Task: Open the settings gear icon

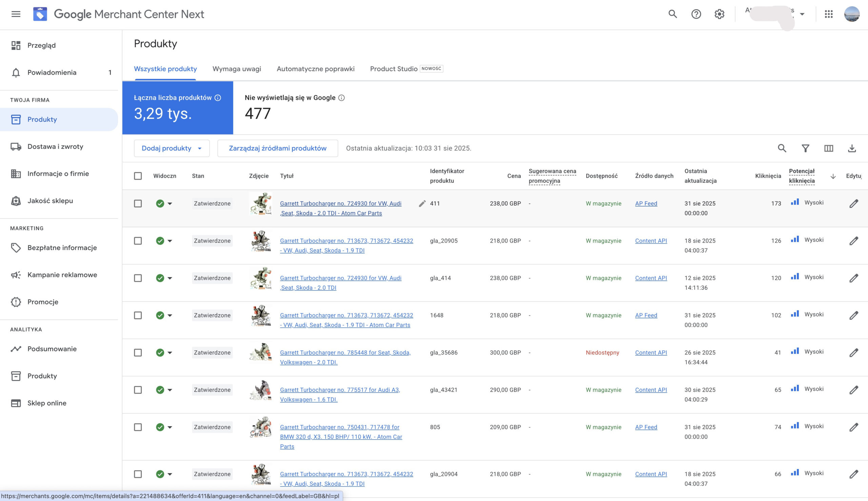Action: coord(719,14)
